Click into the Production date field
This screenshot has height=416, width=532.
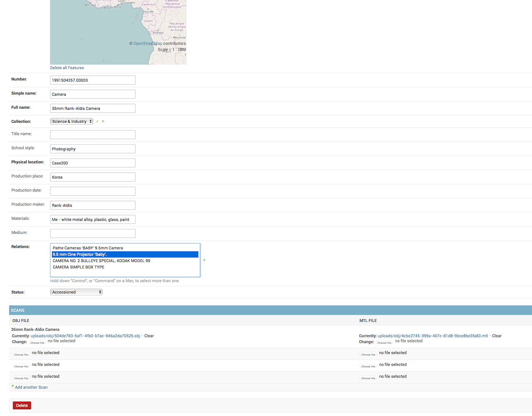click(x=93, y=191)
